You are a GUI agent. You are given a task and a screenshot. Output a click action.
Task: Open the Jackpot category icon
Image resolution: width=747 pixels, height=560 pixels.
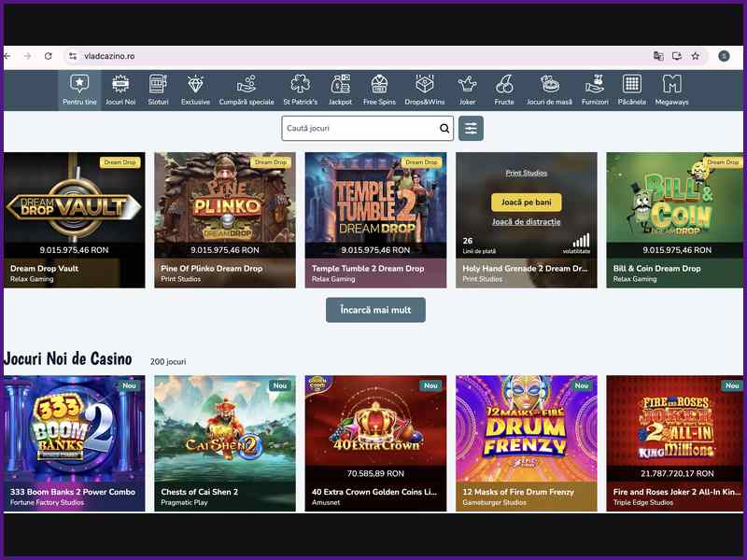340,83
